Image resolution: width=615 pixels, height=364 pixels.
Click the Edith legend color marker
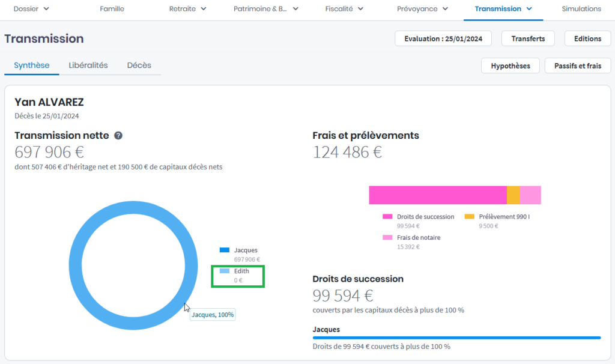pyautogui.click(x=225, y=271)
